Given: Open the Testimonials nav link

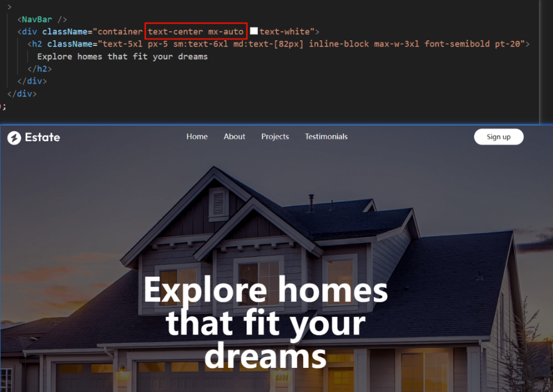Looking at the screenshot, I should coord(326,137).
